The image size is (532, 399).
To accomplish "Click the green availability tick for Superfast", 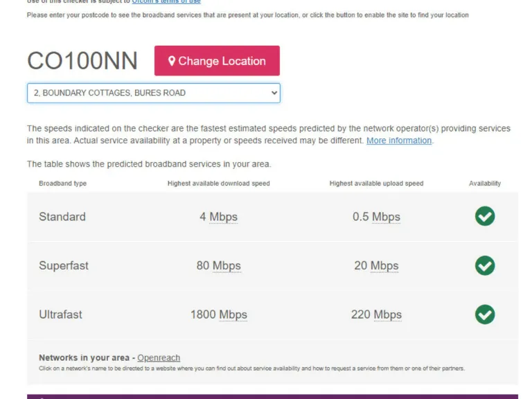I will coord(485,265).
